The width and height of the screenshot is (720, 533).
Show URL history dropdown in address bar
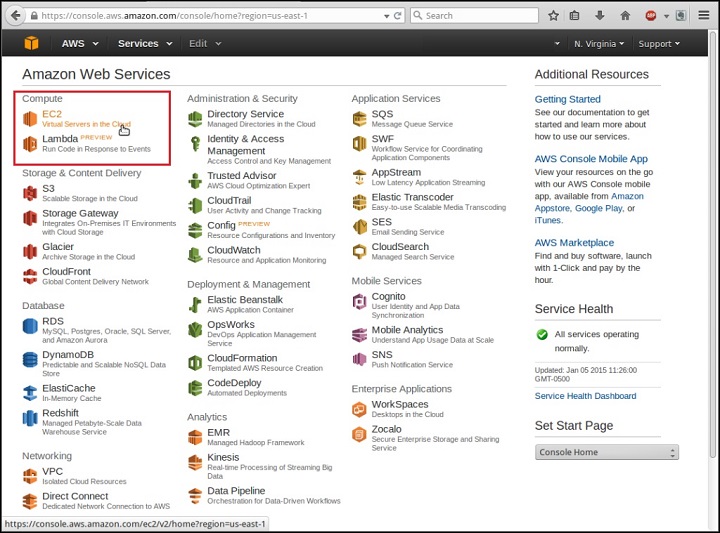pyautogui.click(x=387, y=16)
